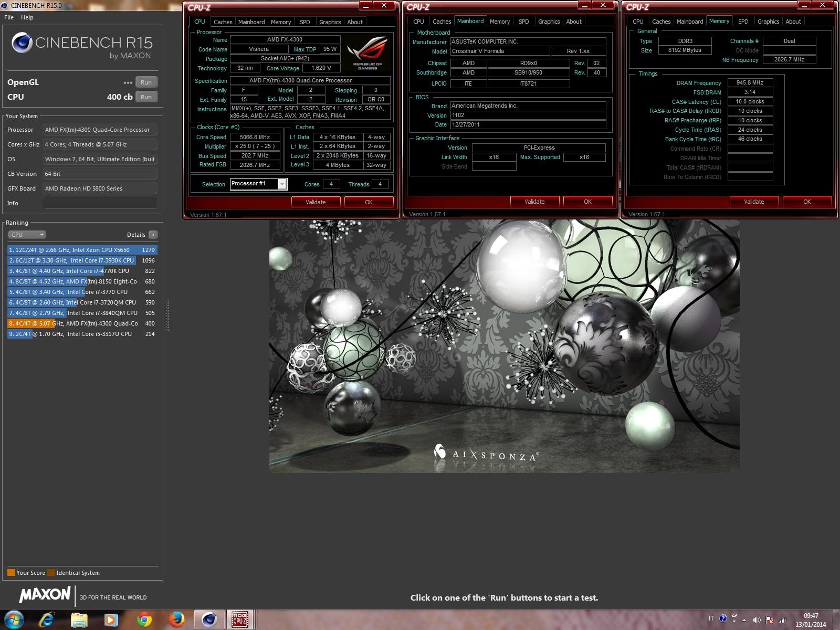
Task: Click the Processor field in Your System
Action: 100,130
